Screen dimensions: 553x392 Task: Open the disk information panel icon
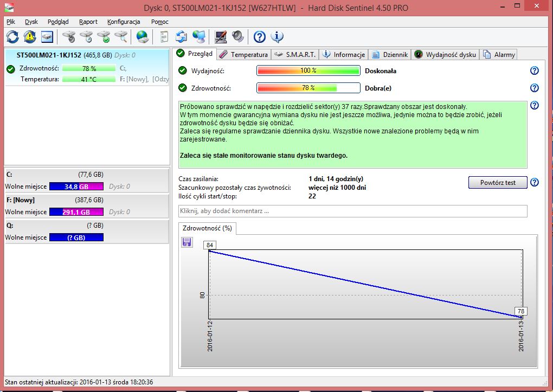coord(47,37)
